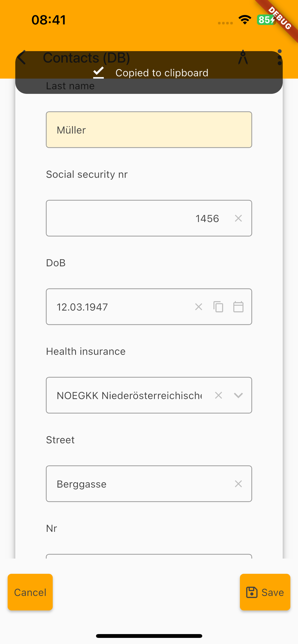Open the three-dot overflow menu
298x644 pixels.
[279, 57]
